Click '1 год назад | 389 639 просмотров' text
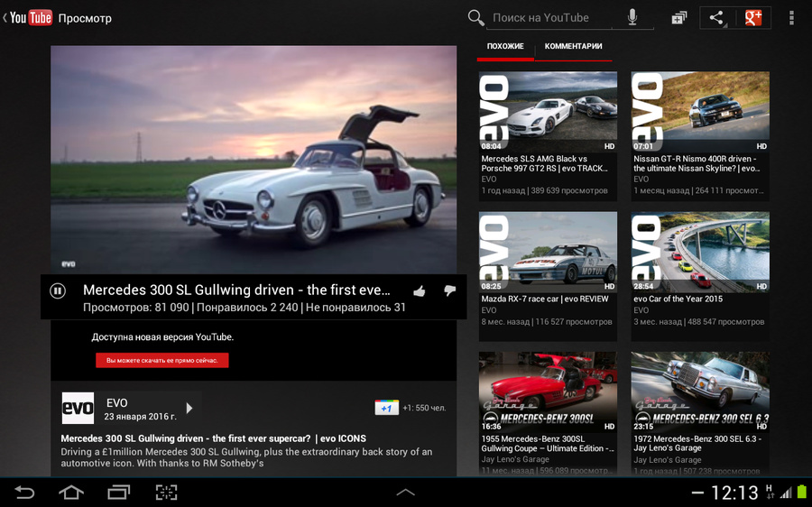This screenshot has width=812, height=507. pyautogui.click(x=544, y=190)
